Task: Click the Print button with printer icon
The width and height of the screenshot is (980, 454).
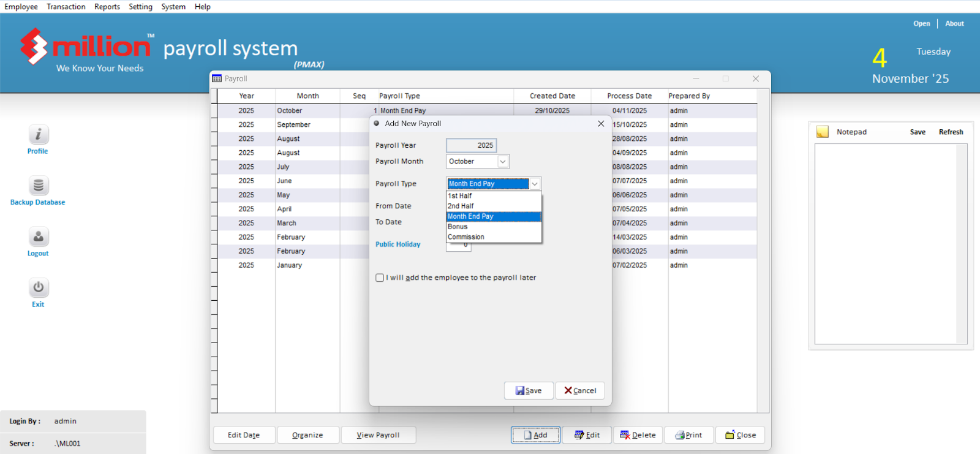Action: 689,435
